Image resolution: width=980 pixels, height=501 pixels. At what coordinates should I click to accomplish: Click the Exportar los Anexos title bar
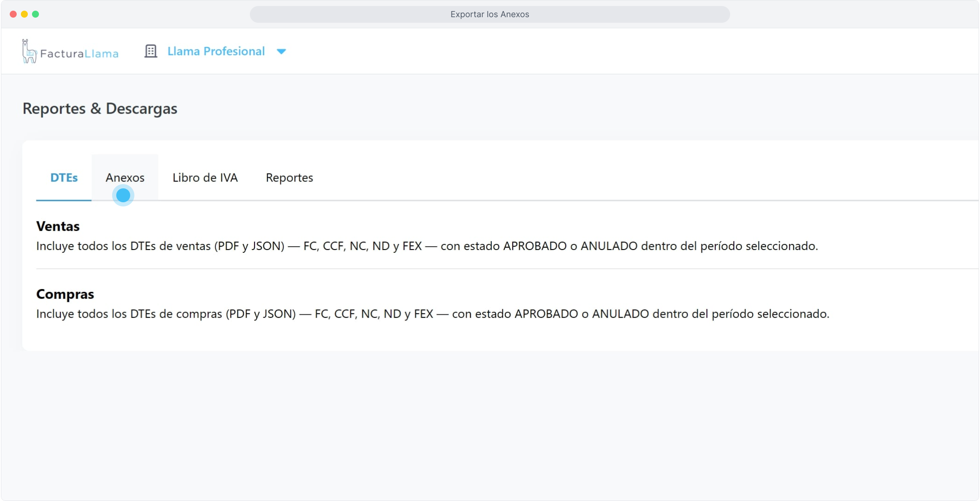[x=490, y=14]
